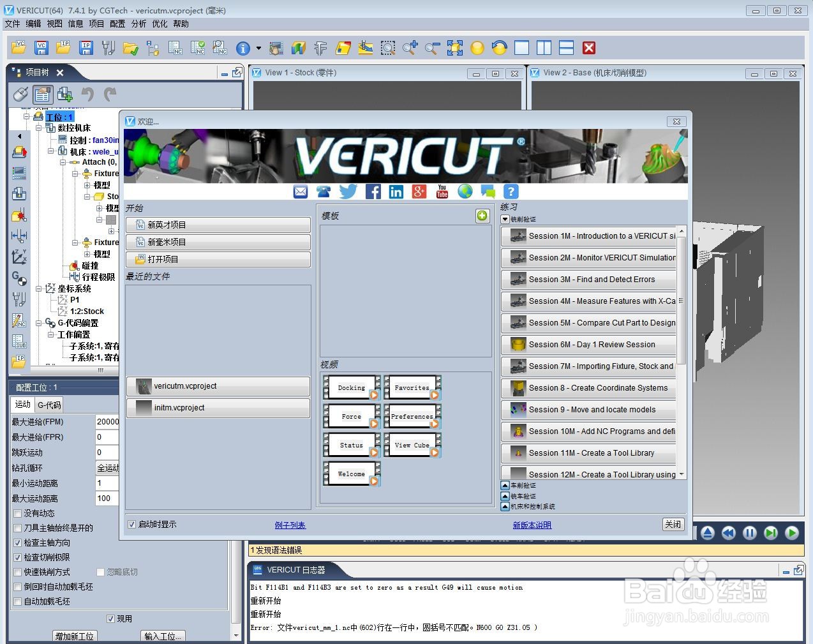This screenshot has width=813, height=644.
Task: Select single view layout icon
Action: (x=522, y=48)
